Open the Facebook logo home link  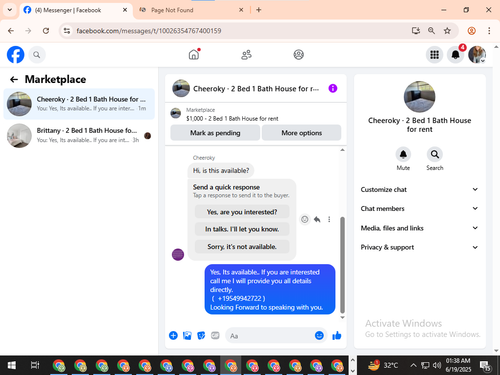click(15, 55)
